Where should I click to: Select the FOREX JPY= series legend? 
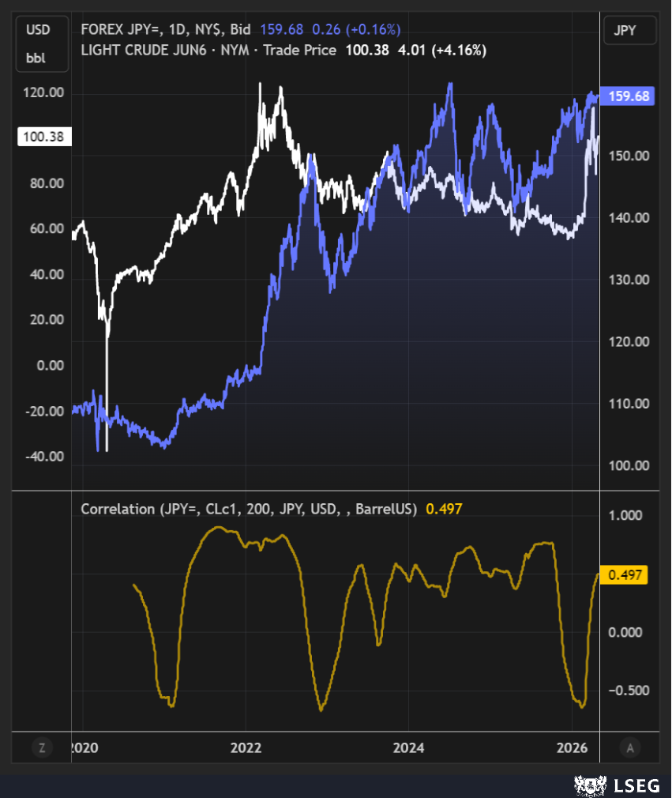pos(166,29)
